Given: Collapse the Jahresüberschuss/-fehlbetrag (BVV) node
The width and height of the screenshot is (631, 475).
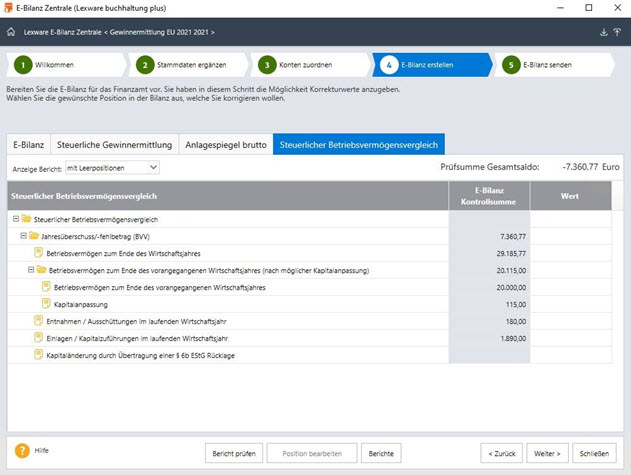Looking at the screenshot, I should (23, 235).
